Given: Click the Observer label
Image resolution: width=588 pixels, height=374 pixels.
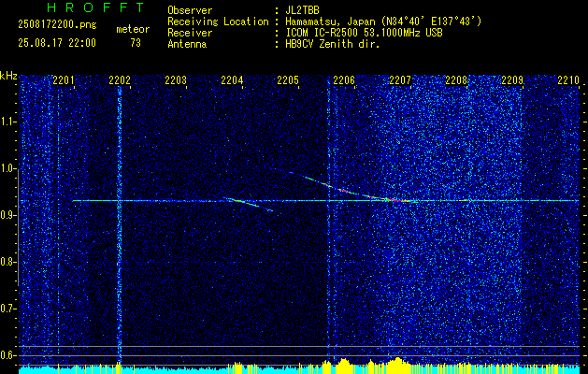Looking at the screenshot, I should point(190,10).
